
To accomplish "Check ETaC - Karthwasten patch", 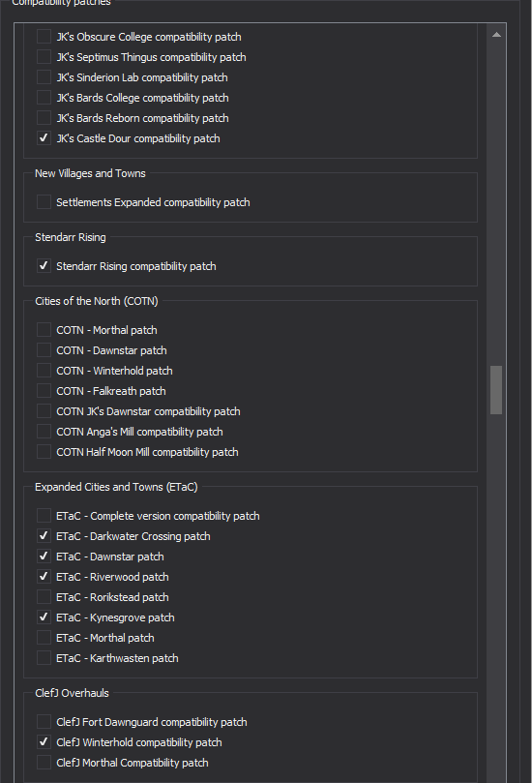I will pyautogui.click(x=44, y=658).
